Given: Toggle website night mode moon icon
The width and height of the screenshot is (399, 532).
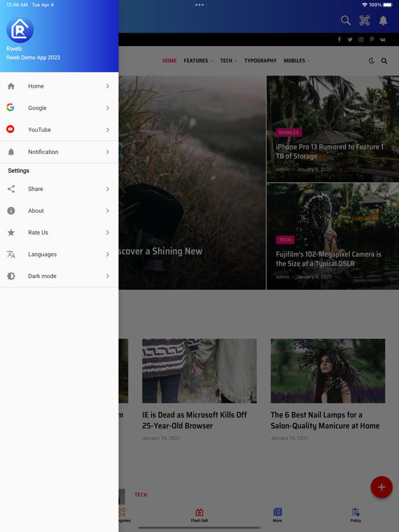Looking at the screenshot, I should (x=372, y=61).
